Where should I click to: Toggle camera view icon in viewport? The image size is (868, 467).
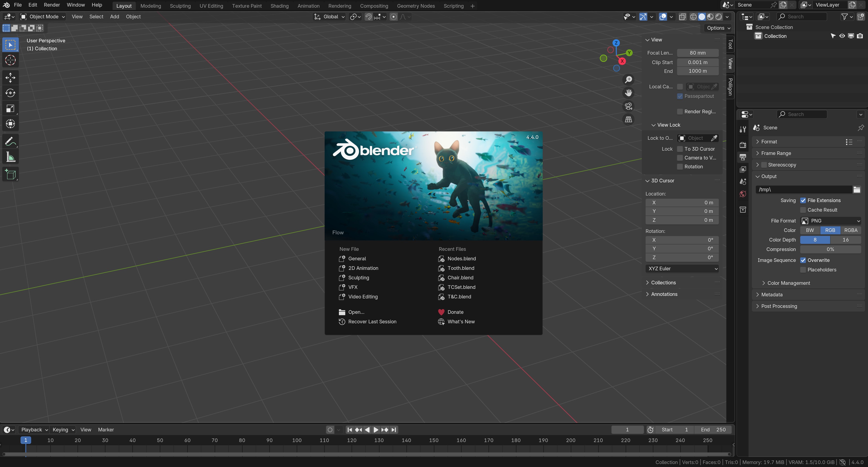(628, 106)
